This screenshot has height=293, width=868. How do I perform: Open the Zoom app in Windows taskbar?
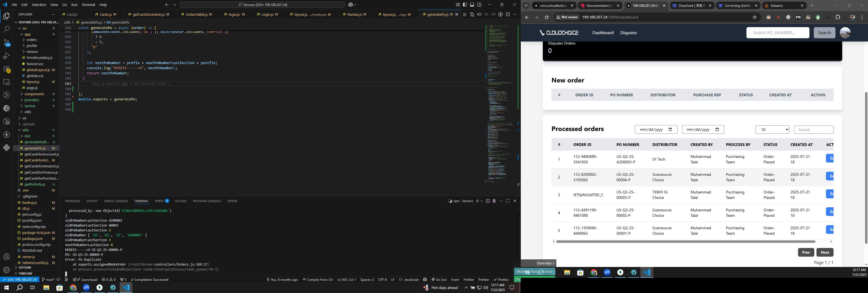[86, 288]
